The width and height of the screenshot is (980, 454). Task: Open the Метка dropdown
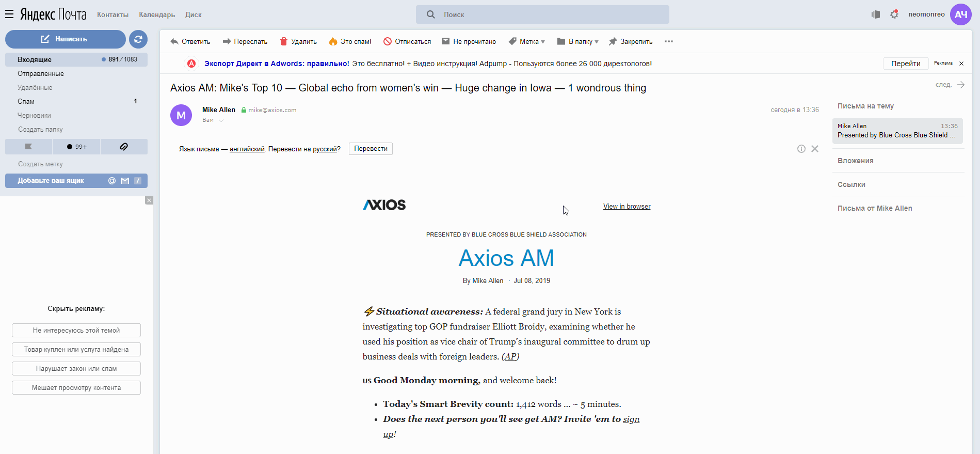(x=527, y=41)
